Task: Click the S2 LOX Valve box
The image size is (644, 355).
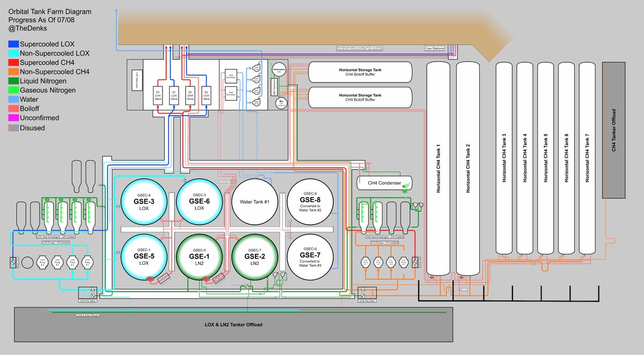Action: 206,95
